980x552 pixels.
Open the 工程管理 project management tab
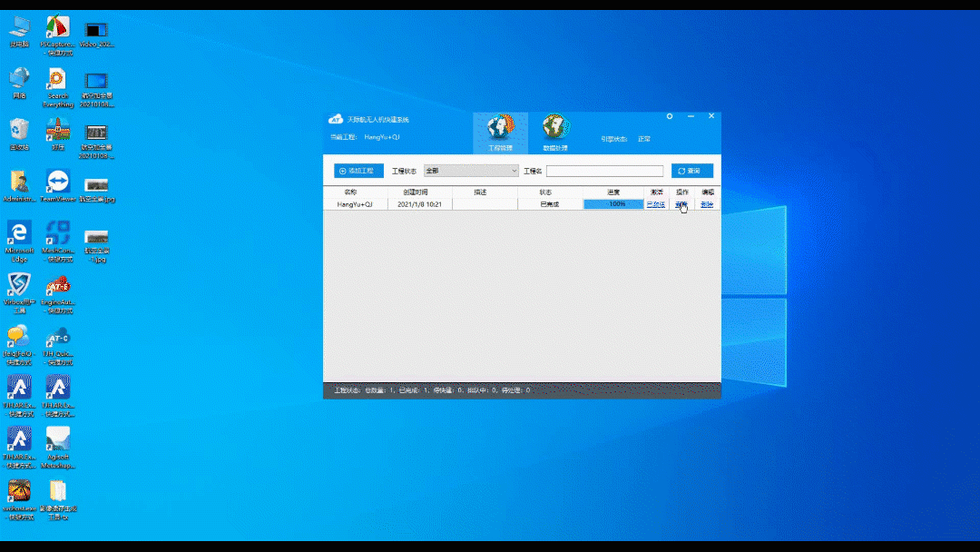pos(500,133)
